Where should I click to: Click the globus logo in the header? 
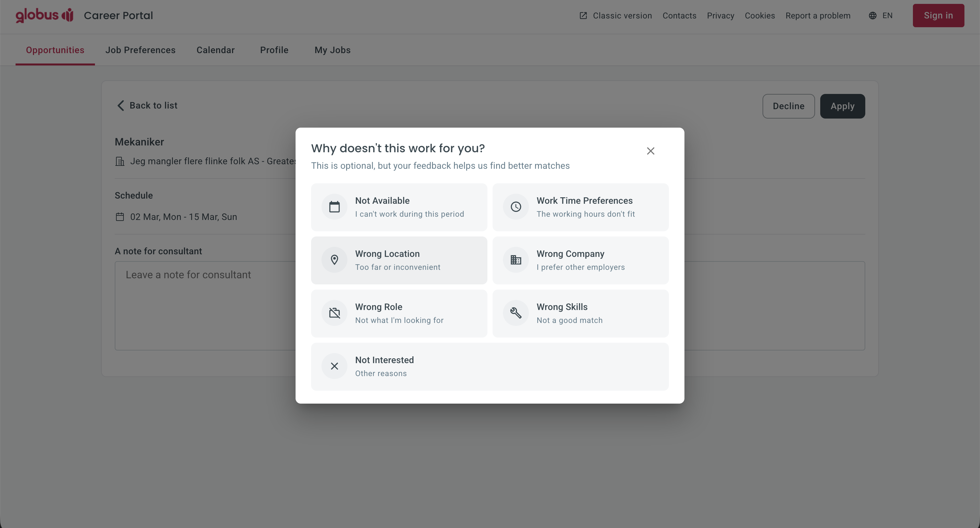click(x=44, y=15)
